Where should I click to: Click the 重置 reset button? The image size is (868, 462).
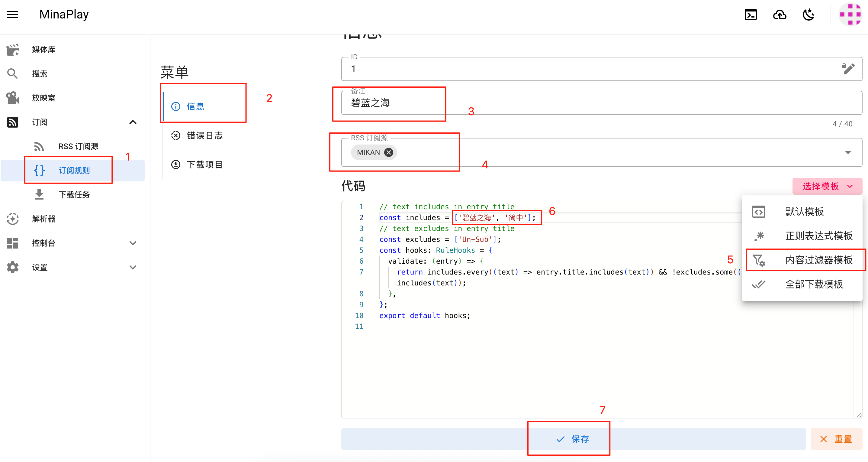click(x=836, y=439)
